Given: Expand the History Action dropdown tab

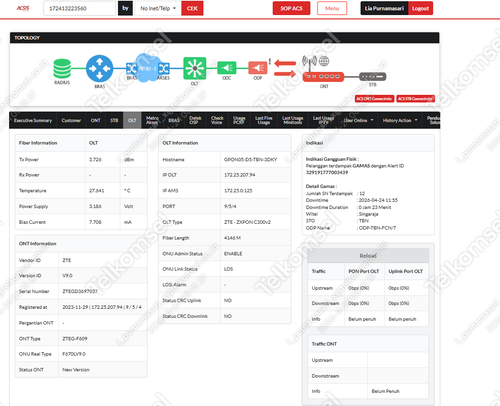Looking at the screenshot, I should point(400,120).
